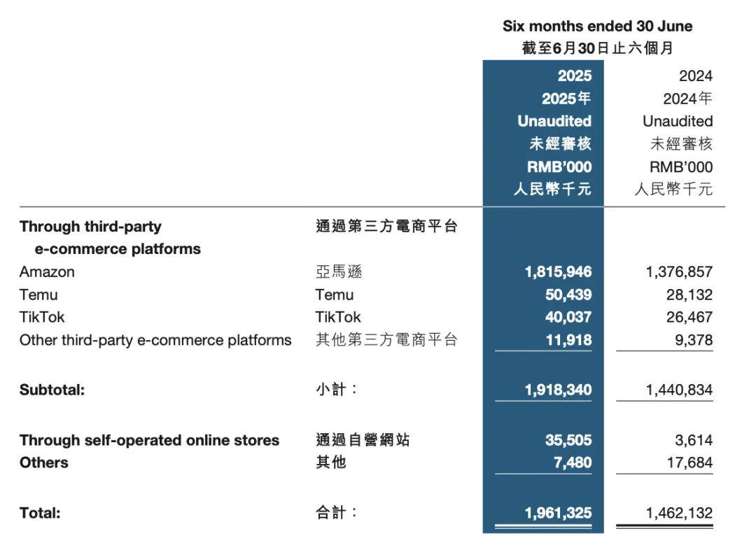Click TikTok 2024 value 26,467
The width and height of the screenshot is (756, 536).
click(x=689, y=317)
